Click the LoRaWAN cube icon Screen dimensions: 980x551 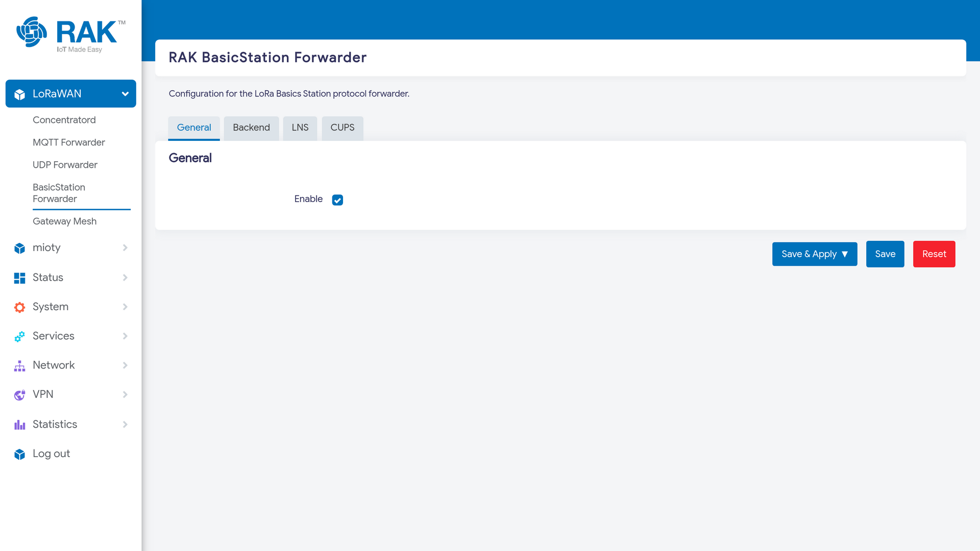tap(20, 94)
